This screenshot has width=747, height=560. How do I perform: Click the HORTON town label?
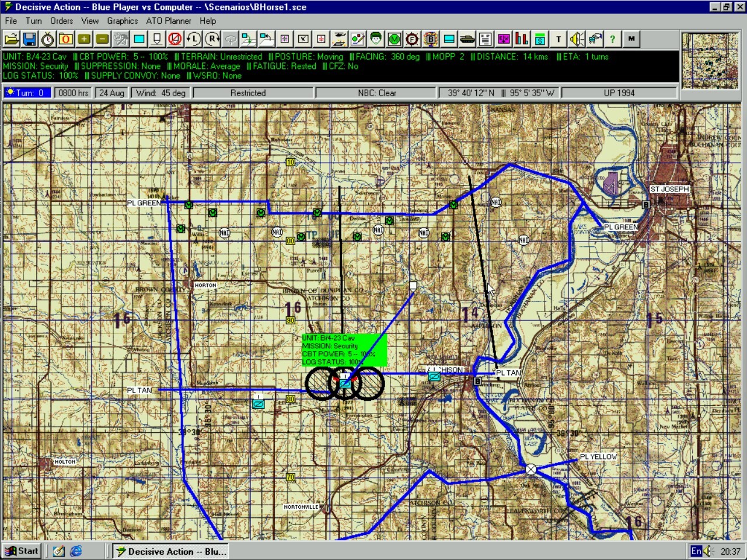tap(205, 285)
